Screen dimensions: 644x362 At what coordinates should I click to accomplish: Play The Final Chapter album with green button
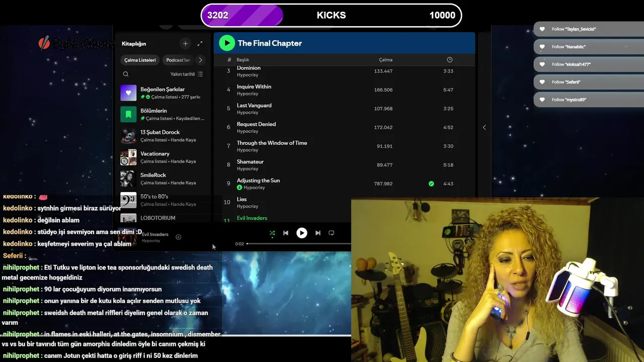(227, 43)
